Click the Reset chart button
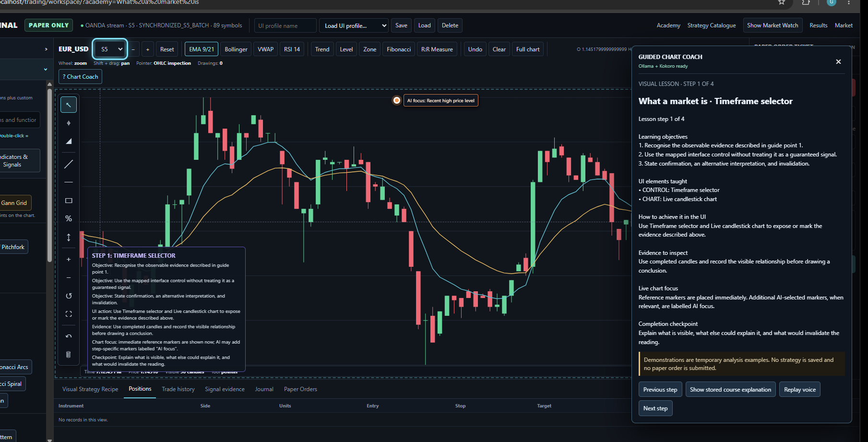The image size is (868, 442). [167, 49]
